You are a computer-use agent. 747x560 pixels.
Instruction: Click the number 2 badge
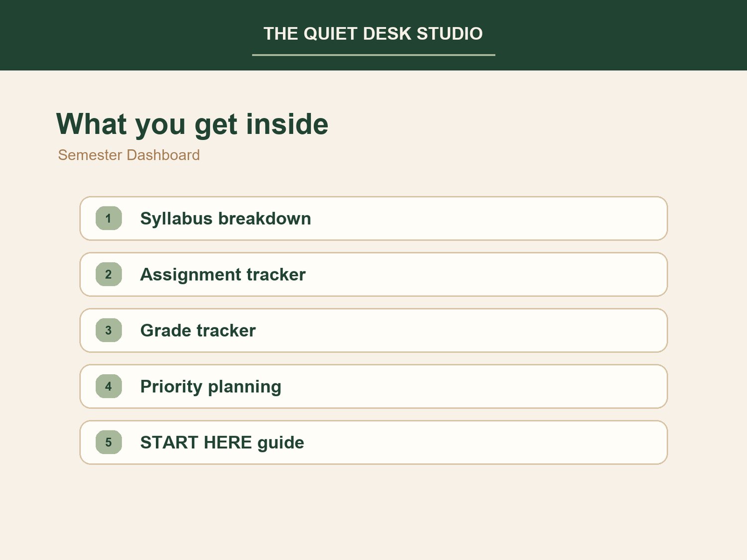click(x=109, y=274)
